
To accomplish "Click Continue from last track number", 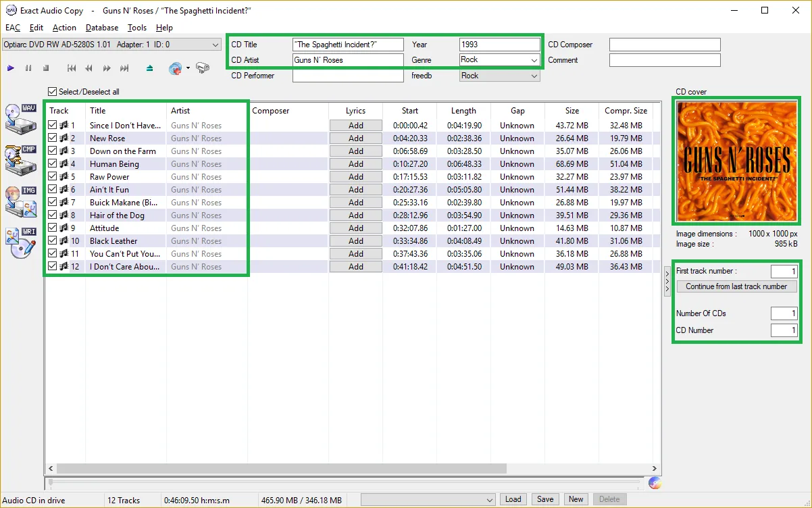I will tap(736, 286).
